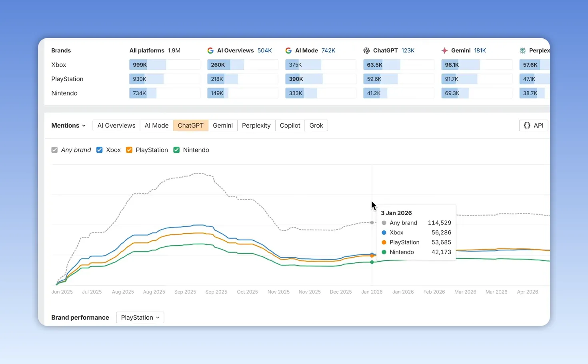Click the Xbox All platforms 999K bar

[x=165, y=65]
